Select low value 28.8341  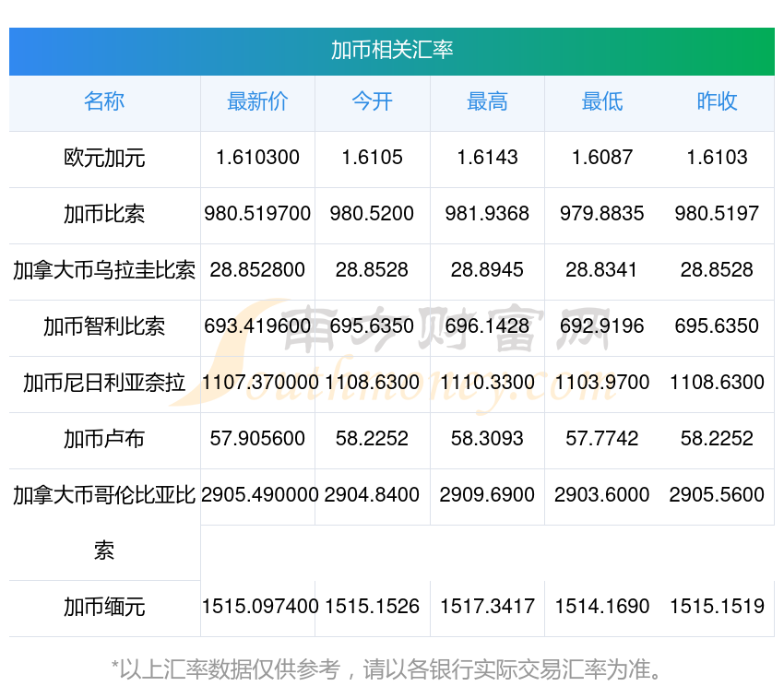tap(602, 270)
